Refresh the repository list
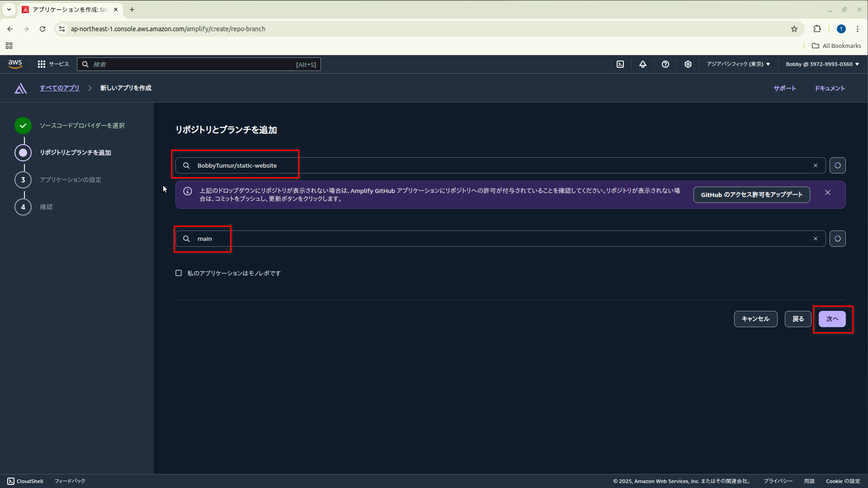Viewport: 868px width, 488px height. click(837, 165)
